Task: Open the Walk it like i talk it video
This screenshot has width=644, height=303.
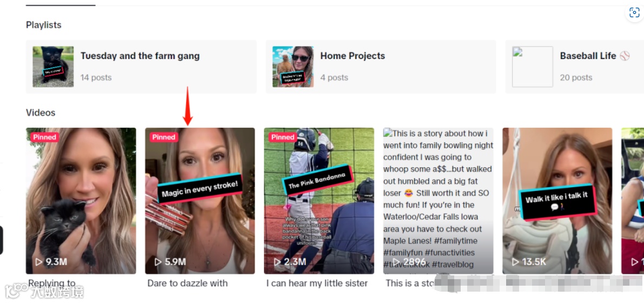Action: (x=557, y=201)
